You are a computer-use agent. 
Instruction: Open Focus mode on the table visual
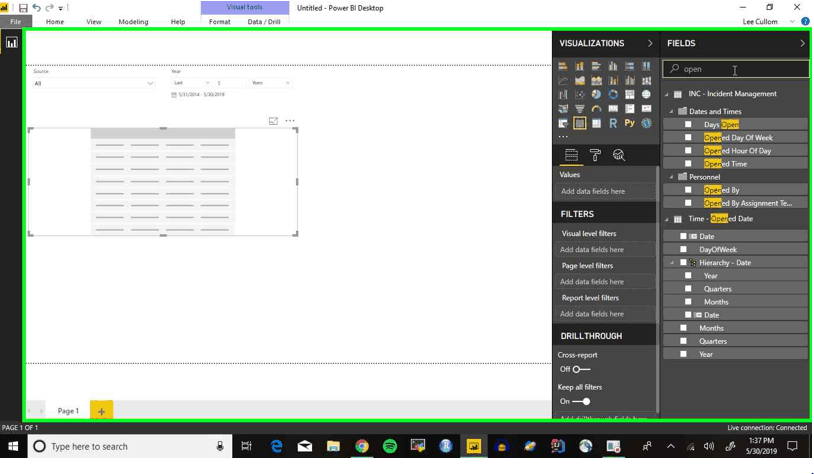coord(273,121)
